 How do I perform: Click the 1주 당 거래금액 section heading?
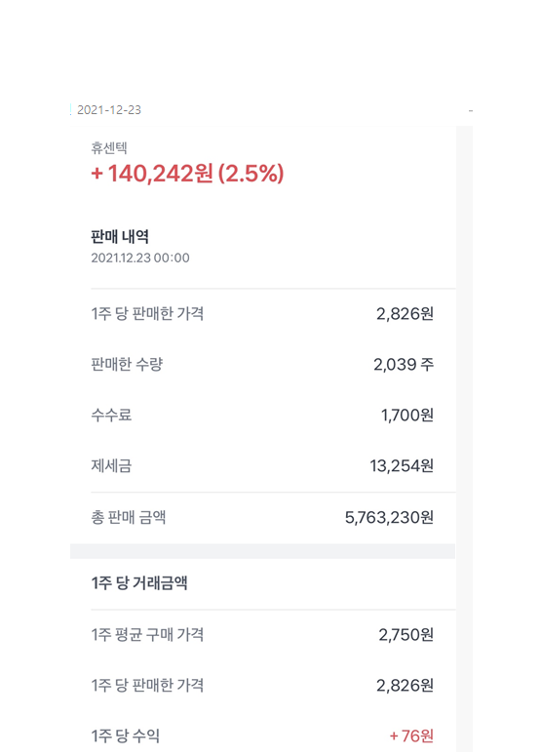[x=139, y=583]
